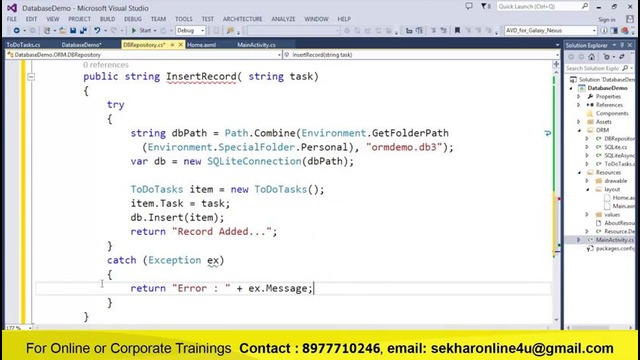The height and width of the screenshot is (360, 640).
Task: Open the FILE menu
Action: coord(12,19)
